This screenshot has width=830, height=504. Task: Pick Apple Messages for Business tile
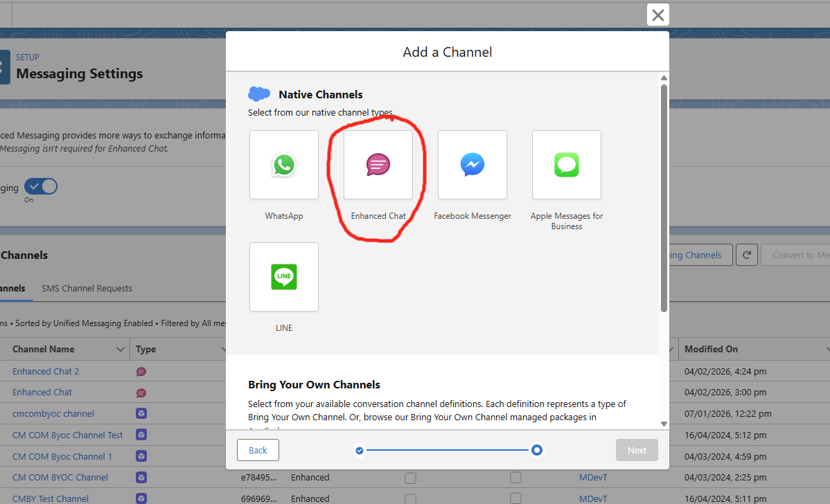567,165
